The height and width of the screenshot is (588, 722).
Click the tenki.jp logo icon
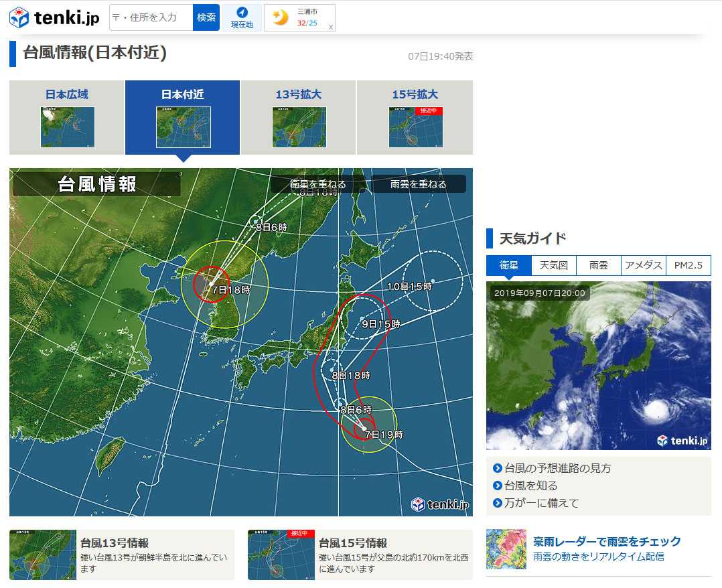19,17
